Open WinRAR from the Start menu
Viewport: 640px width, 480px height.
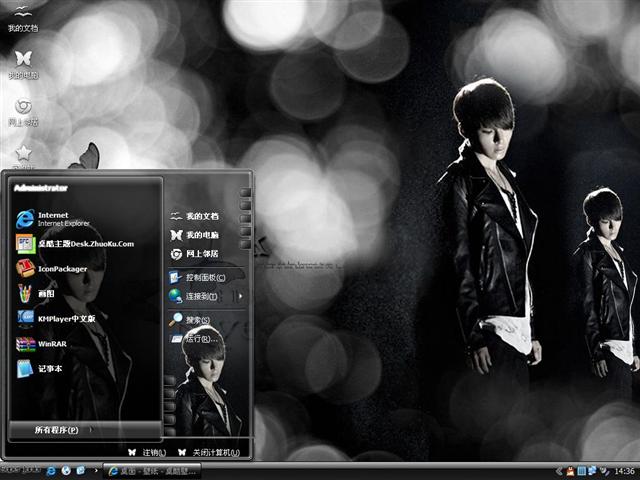click(x=41, y=344)
